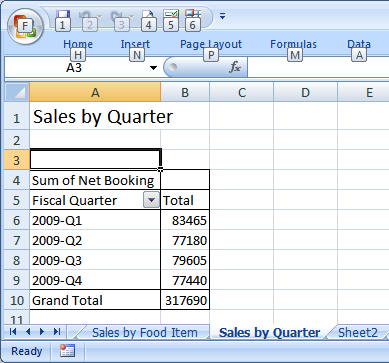
Task: Select the 2009-Q3 cell
Action: [95, 260]
